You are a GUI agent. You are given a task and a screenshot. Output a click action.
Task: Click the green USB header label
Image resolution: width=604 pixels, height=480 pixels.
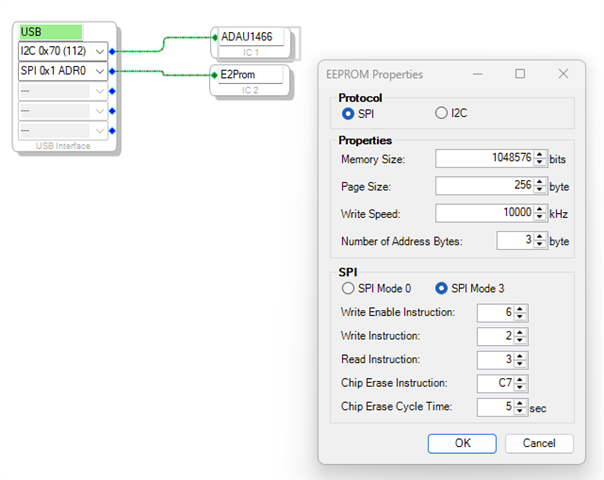[51, 32]
